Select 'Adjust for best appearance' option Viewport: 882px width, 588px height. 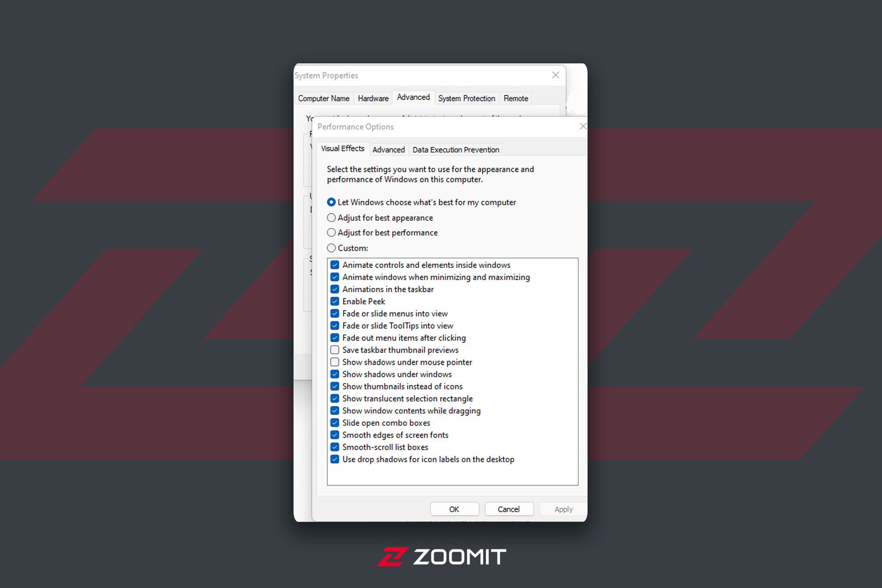[x=331, y=217]
